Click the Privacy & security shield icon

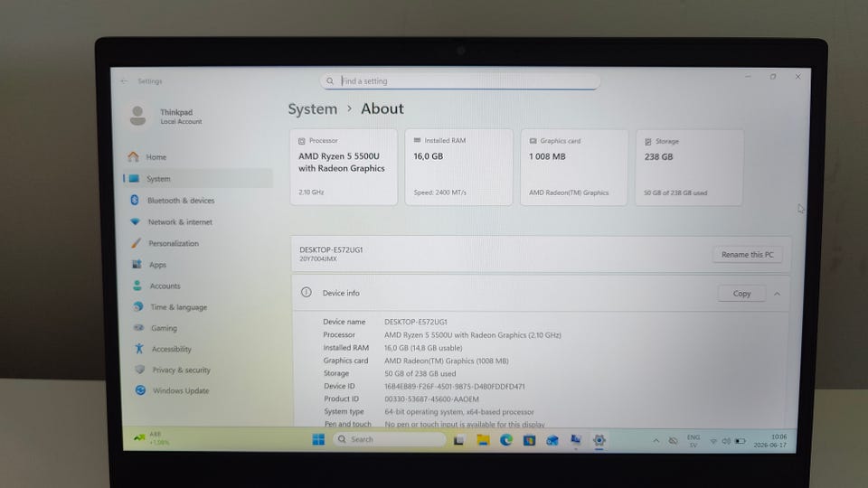click(139, 370)
